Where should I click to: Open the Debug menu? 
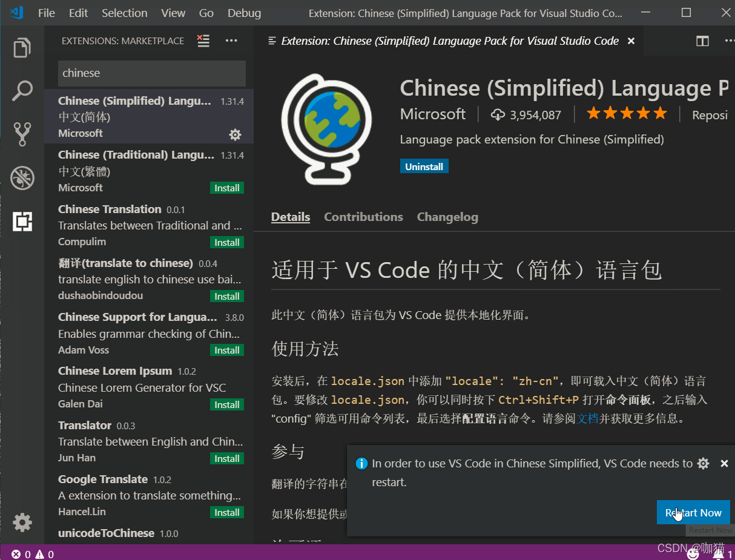pyautogui.click(x=244, y=13)
